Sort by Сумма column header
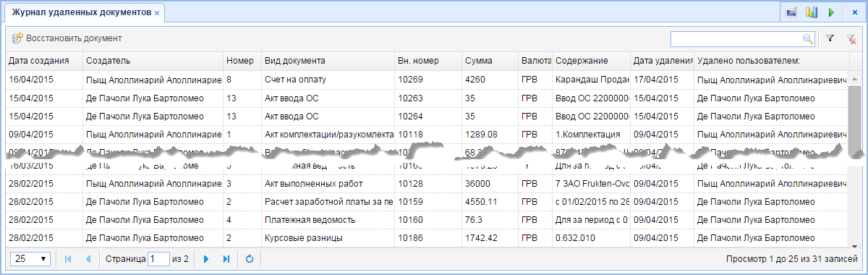This screenshot has height=275, width=868. (x=490, y=61)
